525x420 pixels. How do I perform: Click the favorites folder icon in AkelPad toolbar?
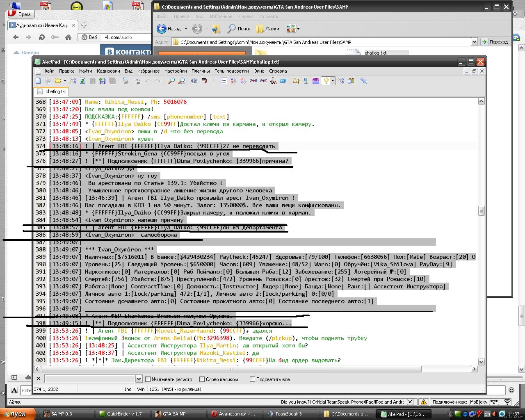(x=296, y=81)
